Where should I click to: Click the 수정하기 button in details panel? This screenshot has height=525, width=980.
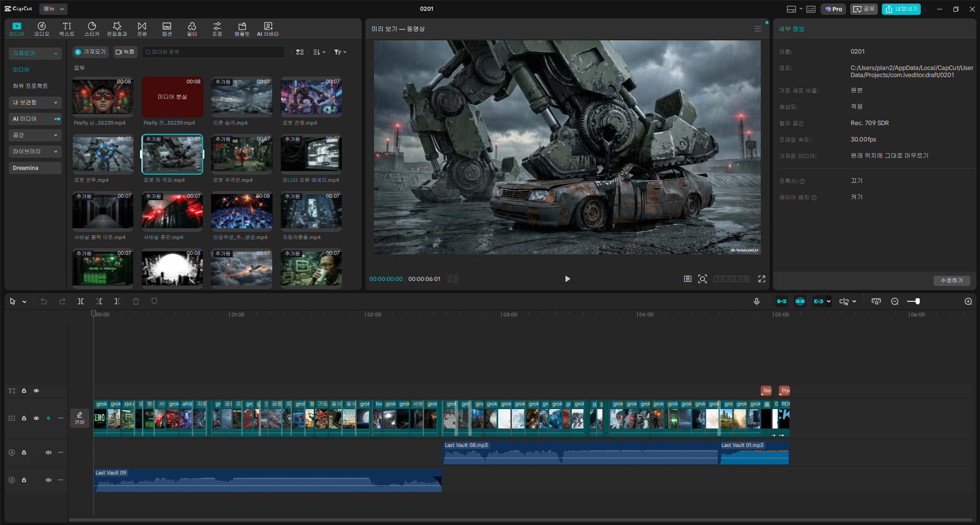pos(951,280)
